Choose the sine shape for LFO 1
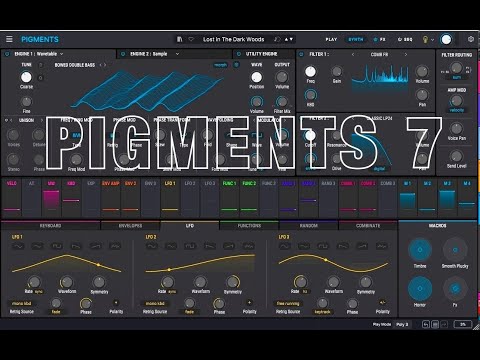Screen dimensions: 480x360 pyautogui.click(x=18, y=246)
